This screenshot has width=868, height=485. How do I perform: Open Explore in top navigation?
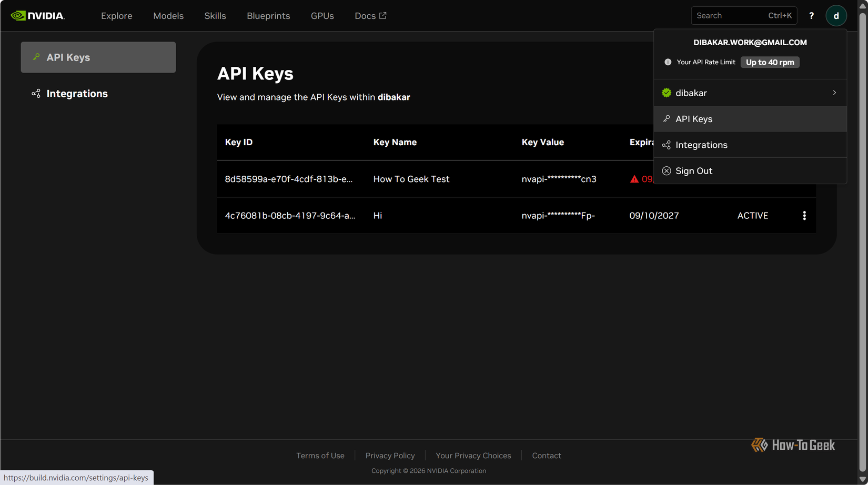point(117,16)
